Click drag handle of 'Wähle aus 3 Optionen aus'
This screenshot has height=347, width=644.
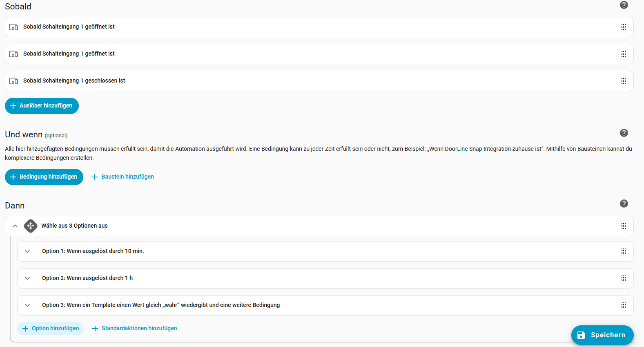click(x=623, y=226)
